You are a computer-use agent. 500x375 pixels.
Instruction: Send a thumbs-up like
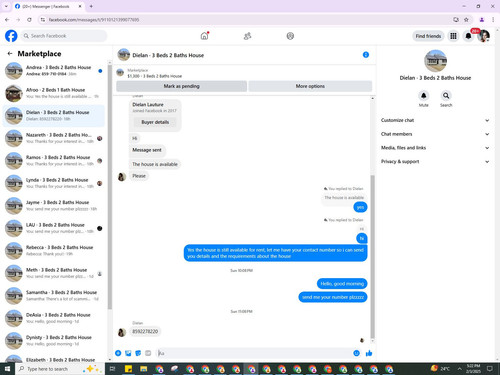[369, 353]
